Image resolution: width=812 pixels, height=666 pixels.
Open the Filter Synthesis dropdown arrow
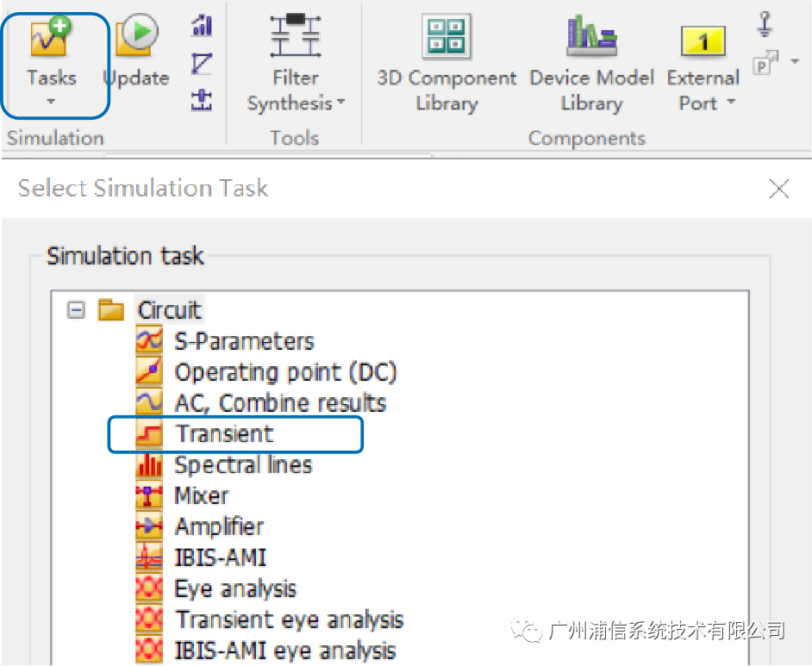341,103
